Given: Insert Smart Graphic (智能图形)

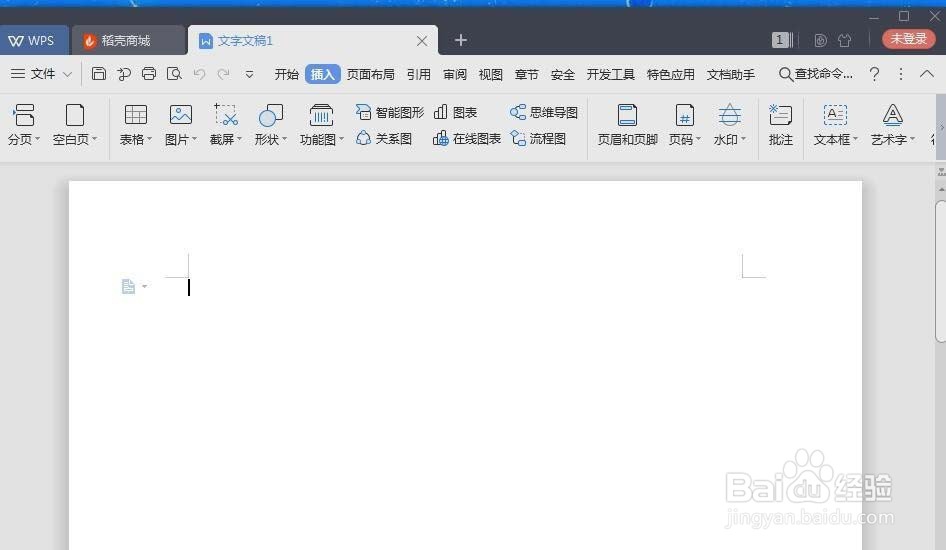Looking at the screenshot, I should coord(390,112).
